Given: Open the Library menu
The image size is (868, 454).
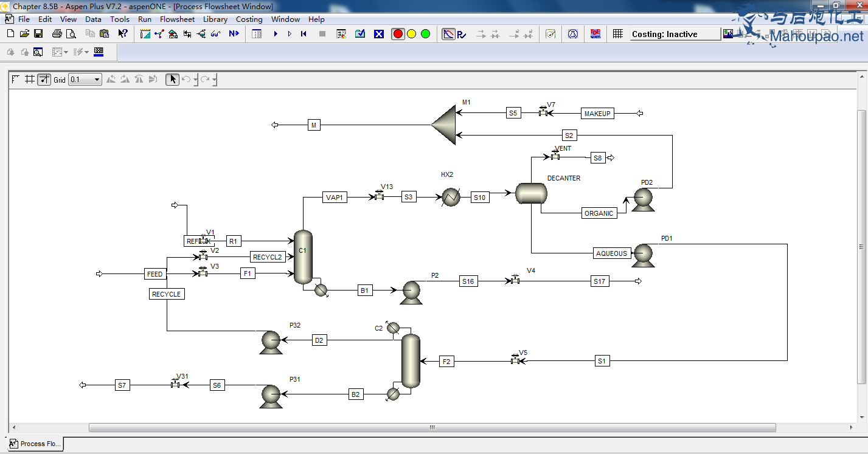Looking at the screenshot, I should point(215,19).
